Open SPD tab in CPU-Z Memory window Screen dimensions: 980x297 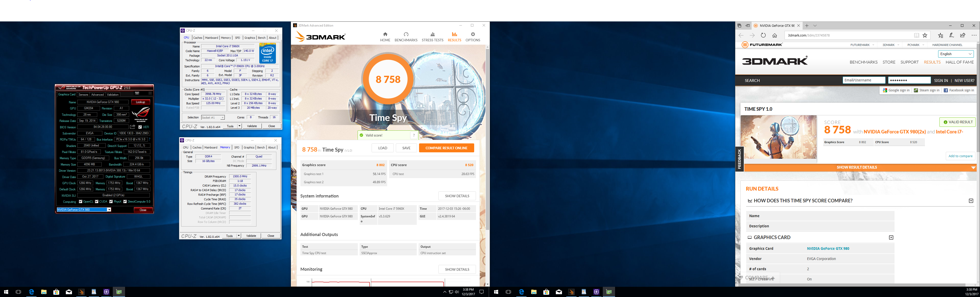pos(237,147)
